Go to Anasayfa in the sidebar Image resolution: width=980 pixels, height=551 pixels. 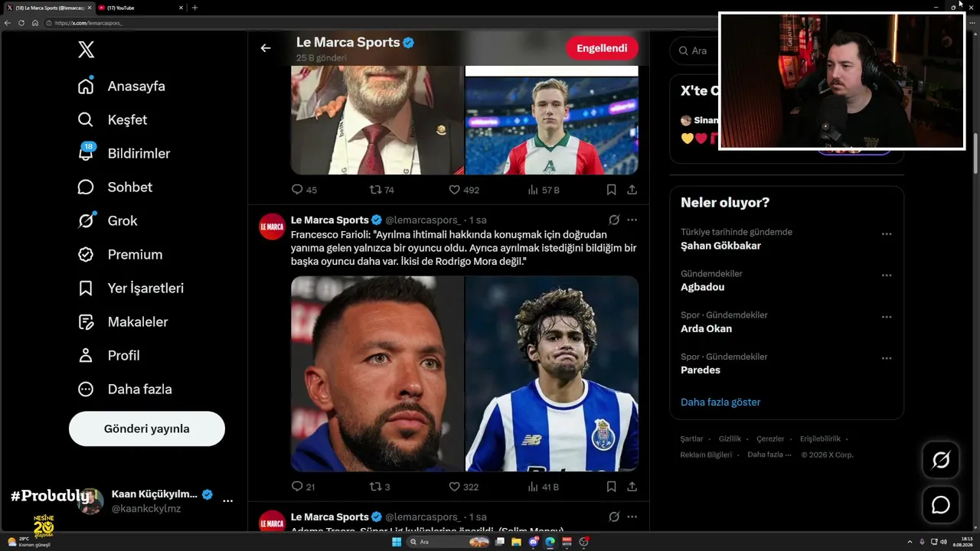[x=122, y=86]
